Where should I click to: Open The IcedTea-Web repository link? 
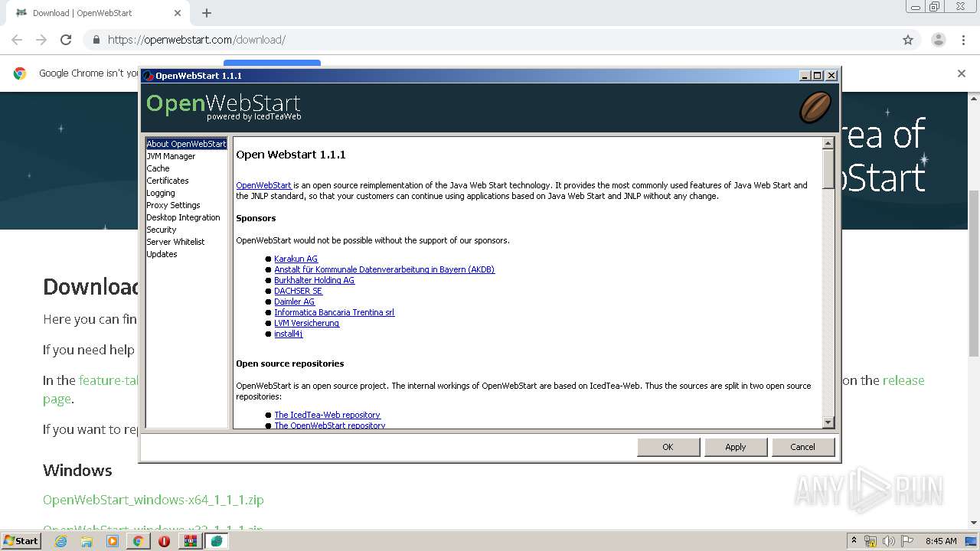click(328, 415)
